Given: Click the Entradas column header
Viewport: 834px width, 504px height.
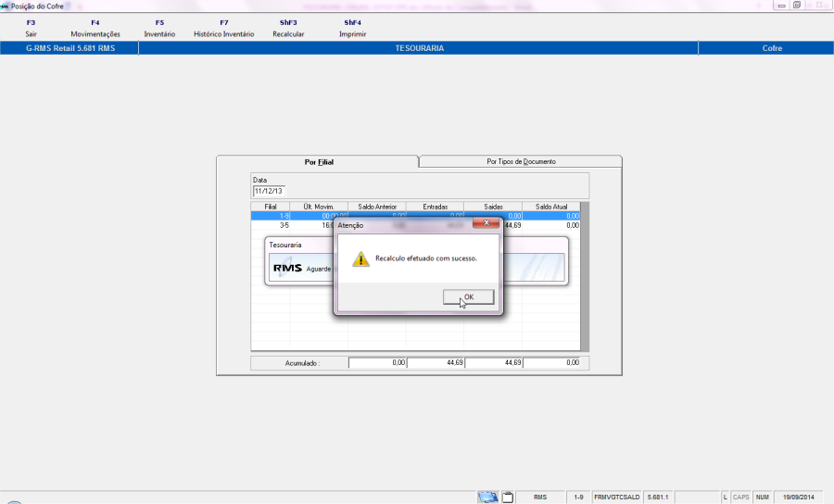Looking at the screenshot, I should [x=436, y=207].
